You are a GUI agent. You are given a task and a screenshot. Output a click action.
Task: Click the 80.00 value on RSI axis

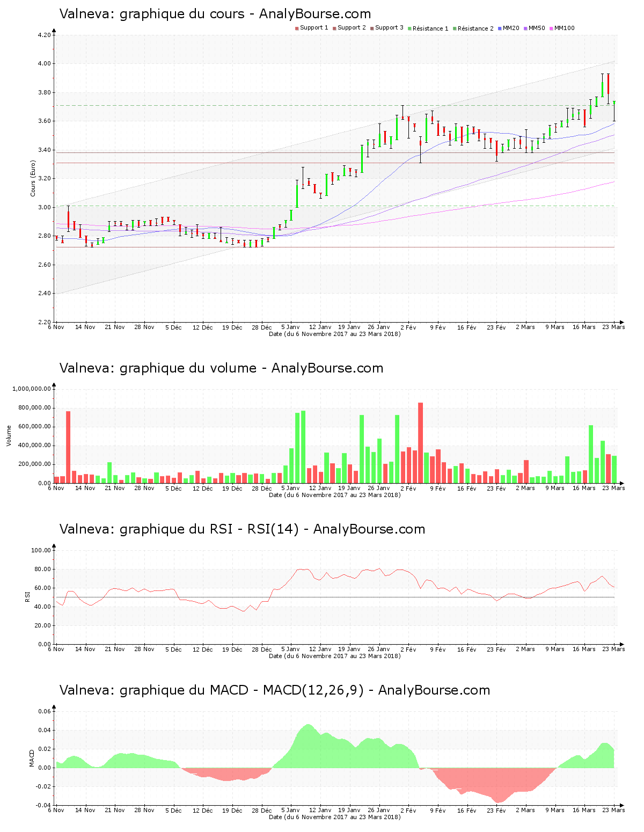click(x=43, y=569)
